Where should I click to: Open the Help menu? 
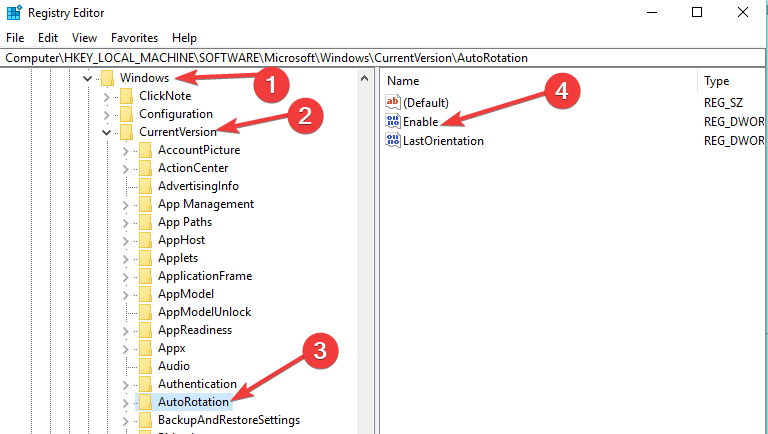coord(184,38)
